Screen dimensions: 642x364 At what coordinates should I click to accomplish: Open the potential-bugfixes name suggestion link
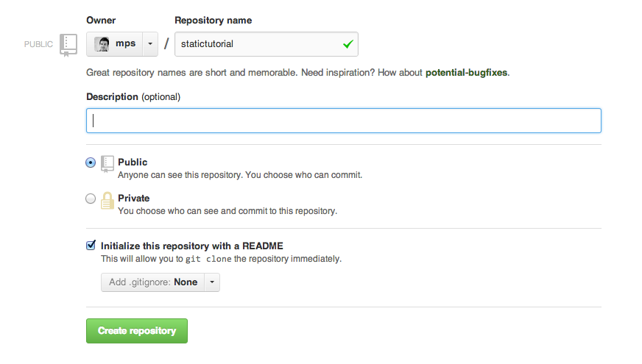pyautogui.click(x=467, y=74)
